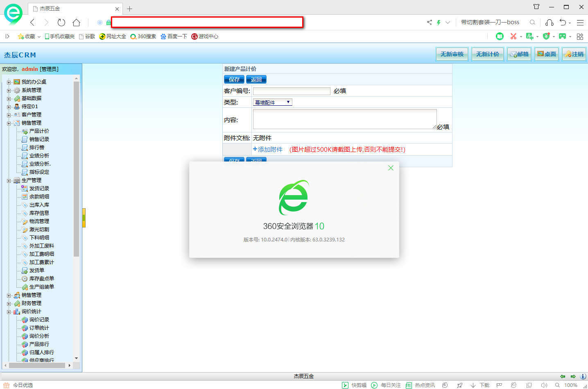
Task: Expand 财务管理 tree node
Action: [x=9, y=303]
